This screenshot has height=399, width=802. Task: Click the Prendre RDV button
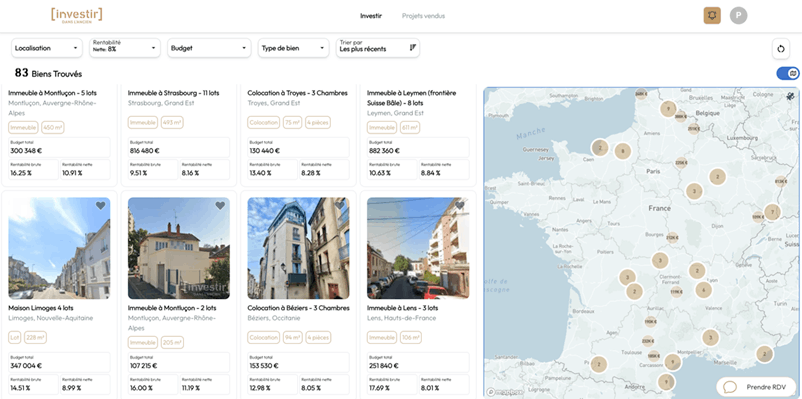point(756,387)
